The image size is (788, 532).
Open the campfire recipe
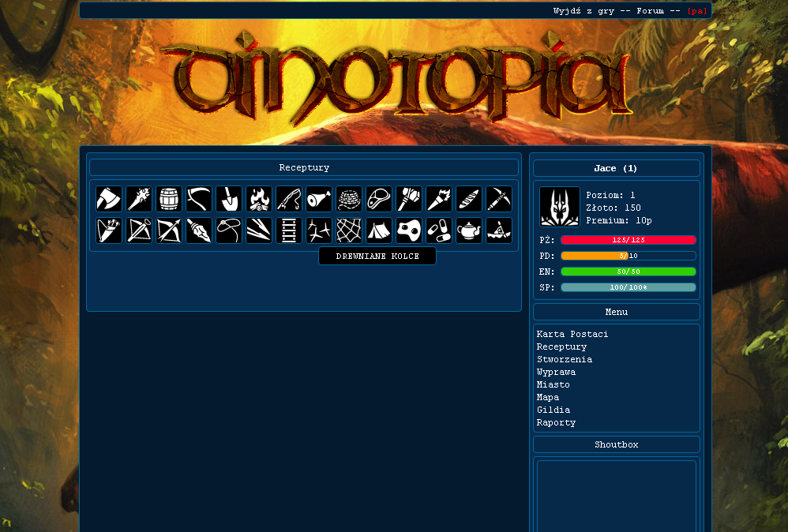259,198
